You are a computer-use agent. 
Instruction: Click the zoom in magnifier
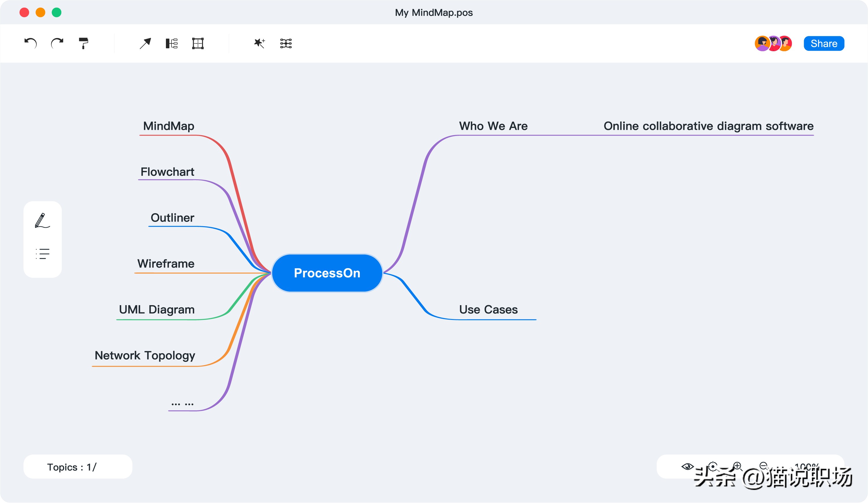click(x=737, y=466)
